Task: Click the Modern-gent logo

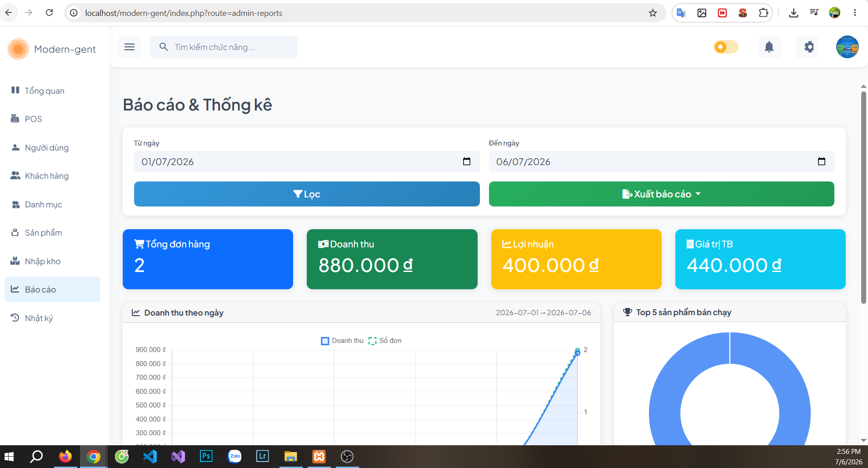Action: pos(52,49)
